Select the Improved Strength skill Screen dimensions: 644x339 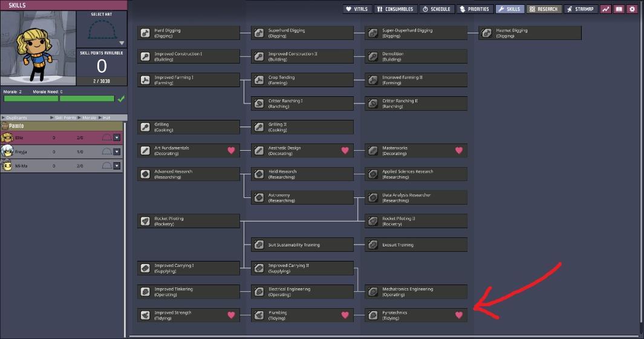click(189, 315)
